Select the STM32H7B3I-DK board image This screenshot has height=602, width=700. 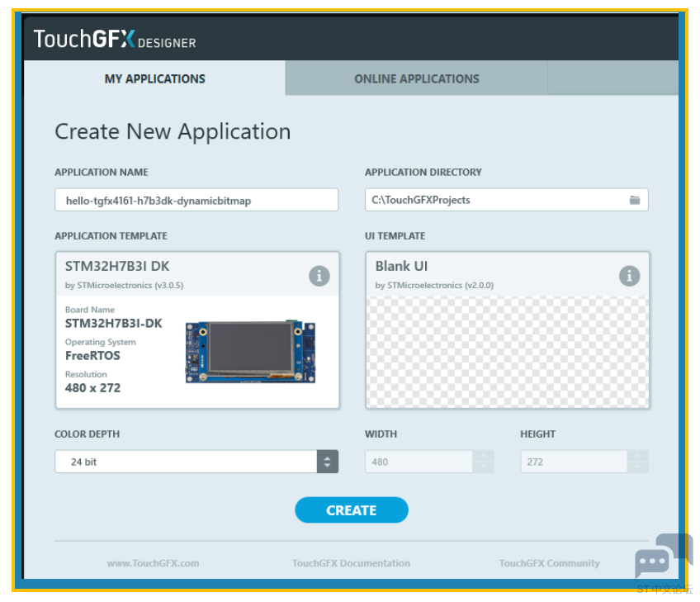tap(250, 352)
